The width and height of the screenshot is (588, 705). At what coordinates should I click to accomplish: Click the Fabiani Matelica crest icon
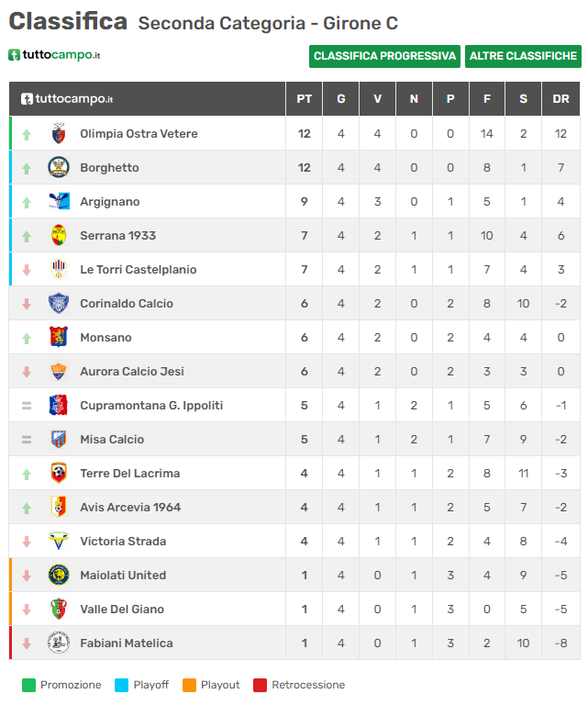[x=59, y=643]
